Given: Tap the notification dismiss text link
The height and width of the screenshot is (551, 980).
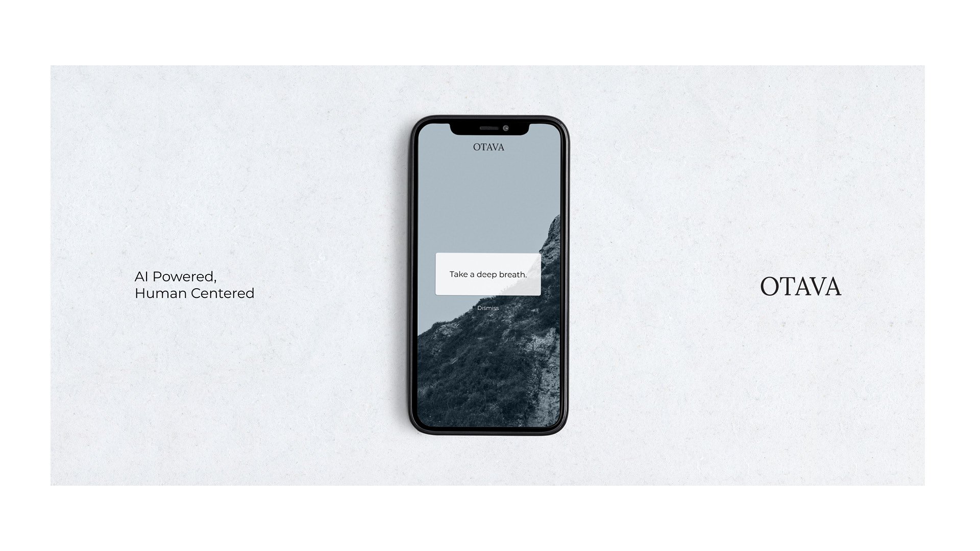Looking at the screenshot, I should pyautogui.click(x=488, y=308).
